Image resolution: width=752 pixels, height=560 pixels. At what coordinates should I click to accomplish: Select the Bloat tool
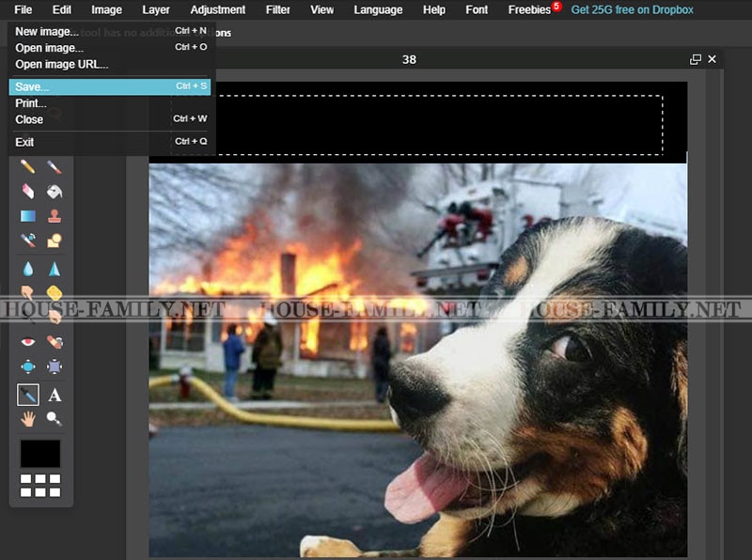(x=28, y=366)
